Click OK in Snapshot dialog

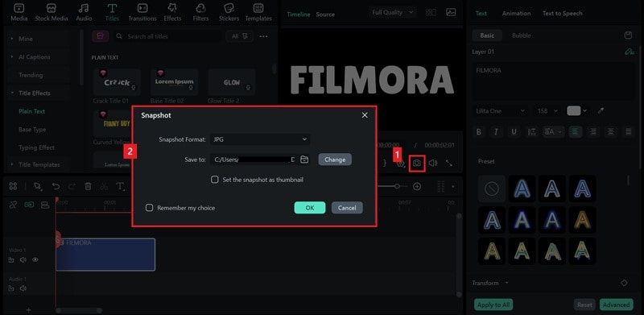point(310,208)
